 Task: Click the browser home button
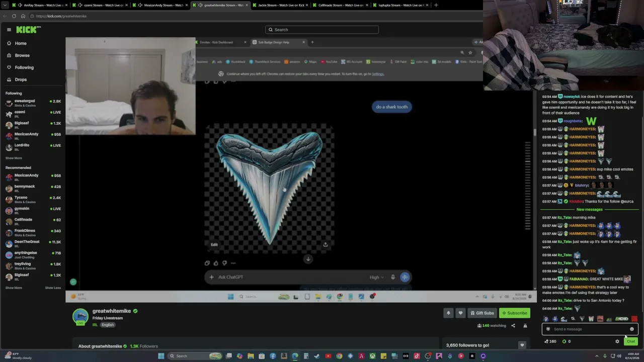(x=23, y=16)
